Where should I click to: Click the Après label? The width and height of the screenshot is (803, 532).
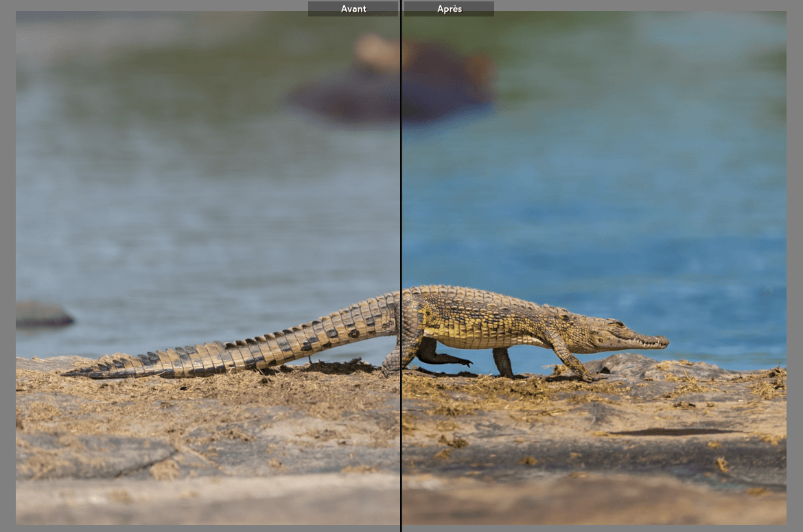pyautogui.click(x=449, y=9)
